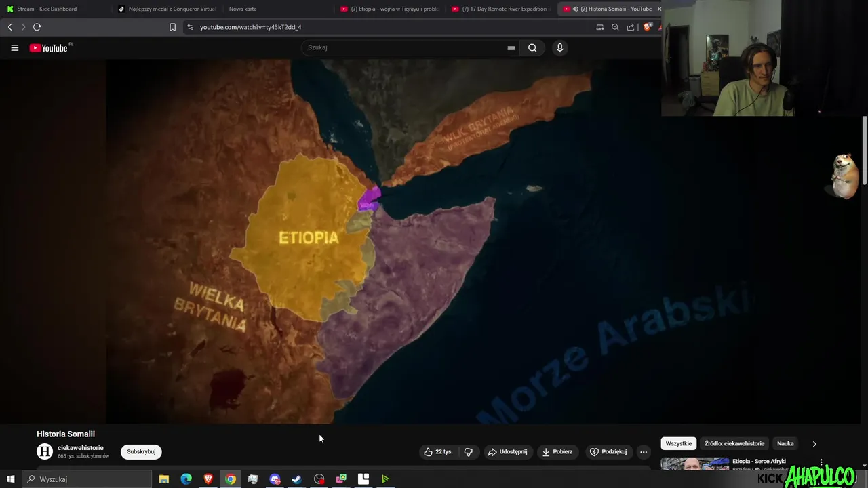Image resolution: width=868 pixels, height=488 pixels.
Task: Open the green arrow app on the taskbar
Action: 386,479
